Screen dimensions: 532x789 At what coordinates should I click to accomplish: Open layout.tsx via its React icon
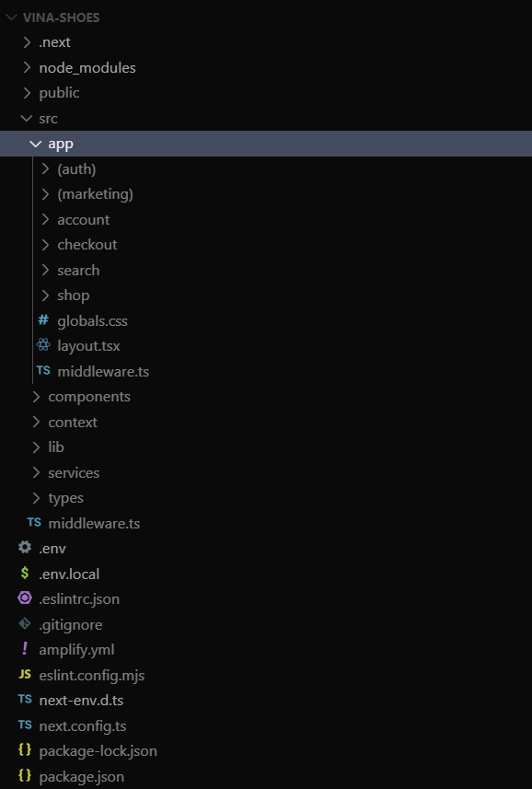click(42, 345)
